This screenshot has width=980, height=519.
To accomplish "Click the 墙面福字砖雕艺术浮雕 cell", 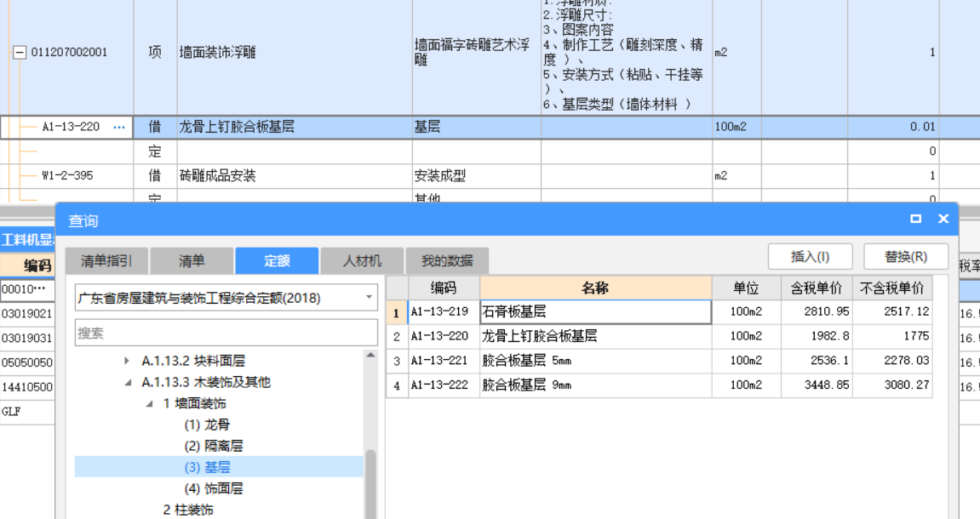I will [476, 53].
